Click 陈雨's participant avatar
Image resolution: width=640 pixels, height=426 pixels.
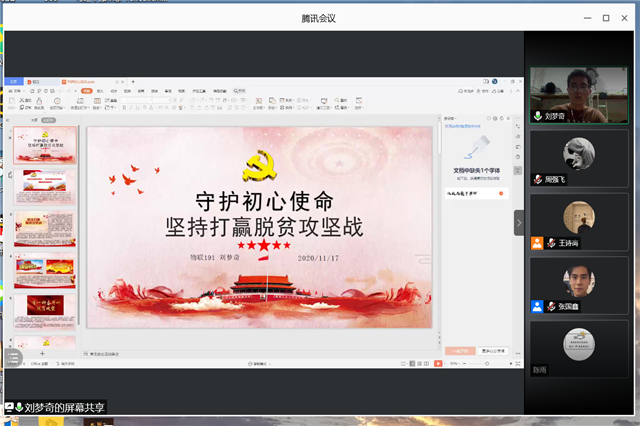pyautogui.click(x=578, y=343)
